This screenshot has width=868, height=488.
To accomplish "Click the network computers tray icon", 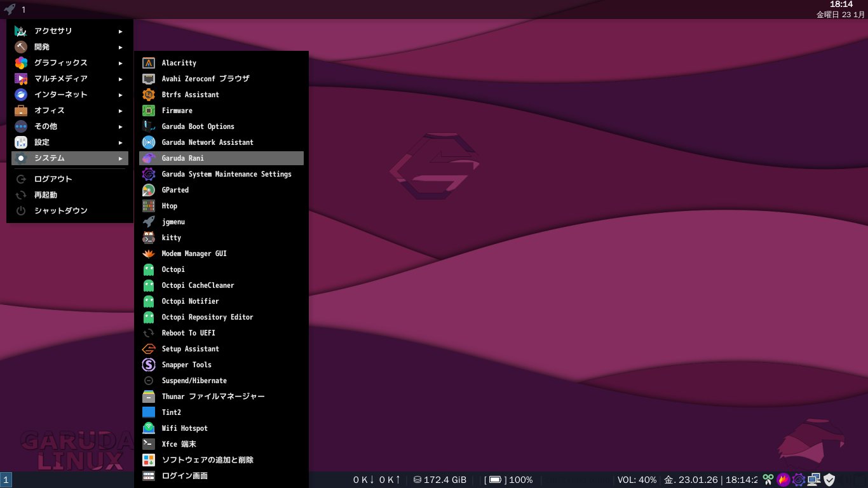I will coord(814,480).
